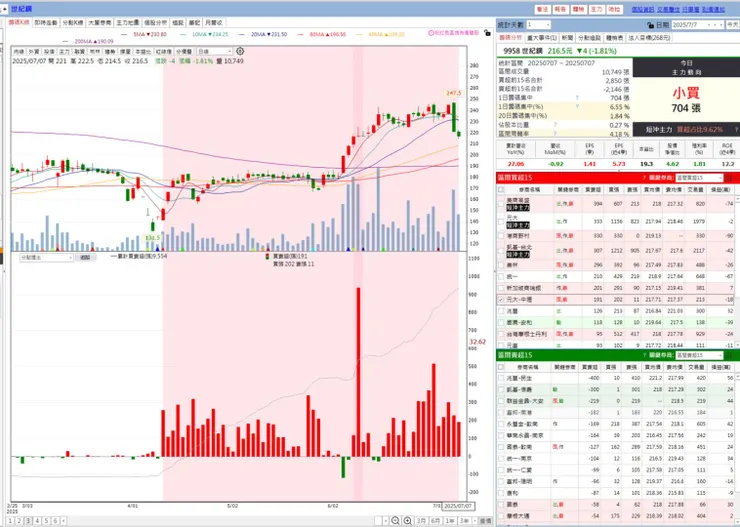Image resolution: width=740 pixels, height=527 pixels.
Task: Open help icon beside 1日籌碼集中(%) row
Action: point(577,107)
